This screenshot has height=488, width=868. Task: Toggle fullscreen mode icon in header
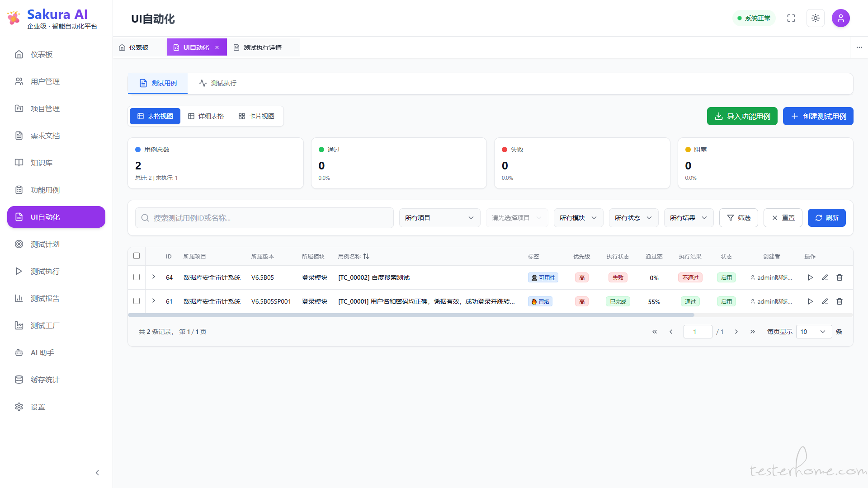pos(791,18)
